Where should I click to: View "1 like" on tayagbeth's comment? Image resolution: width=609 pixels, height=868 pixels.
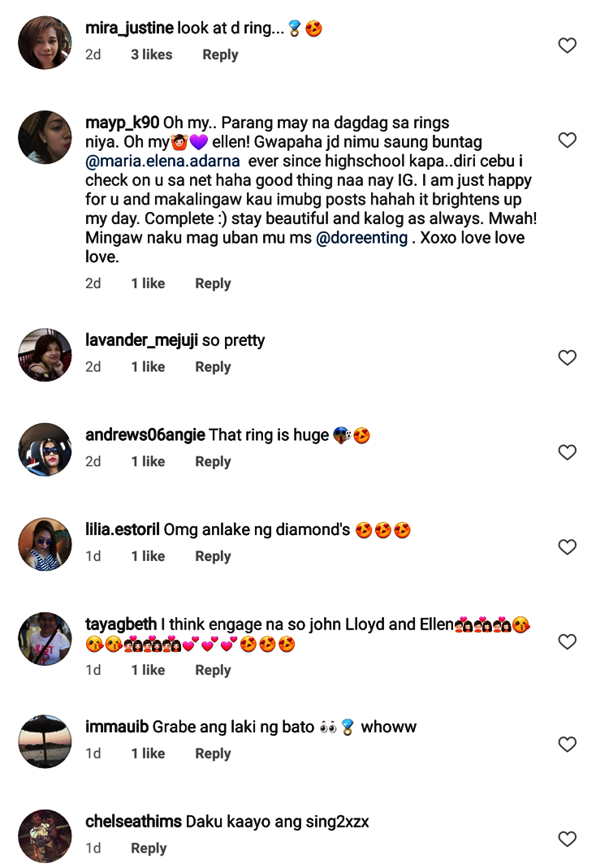[148, 670]
